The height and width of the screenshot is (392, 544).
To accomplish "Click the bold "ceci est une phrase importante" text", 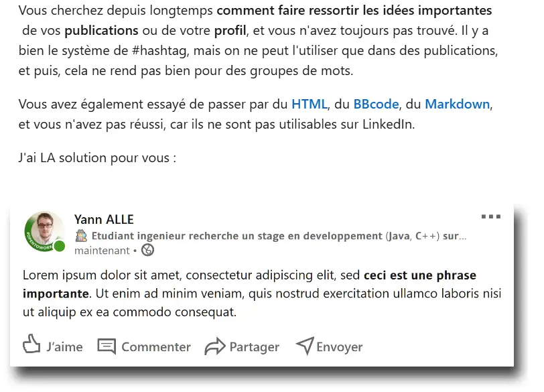I will coord(419,275).
